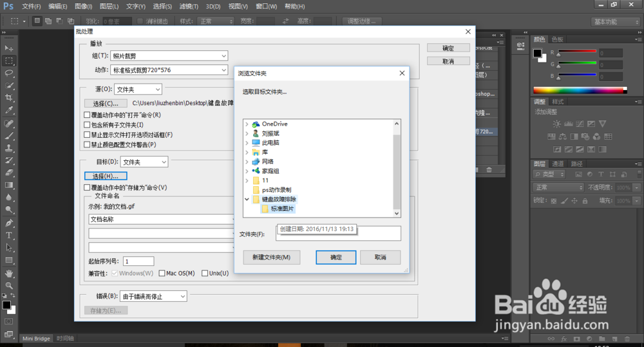Image resolution: width=644 pixels, height=347 pixels.
Task: Select the Clone Stamp tool
Action: (8, 148)
